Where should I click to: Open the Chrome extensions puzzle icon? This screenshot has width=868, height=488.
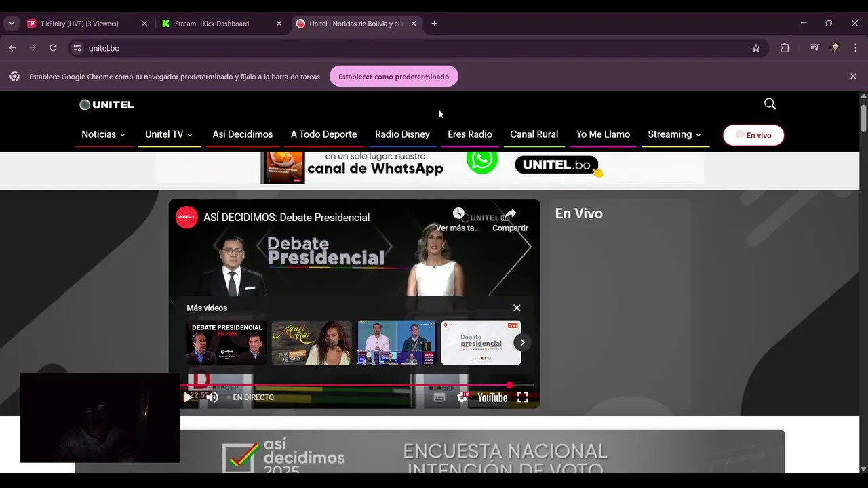(785, 48)
